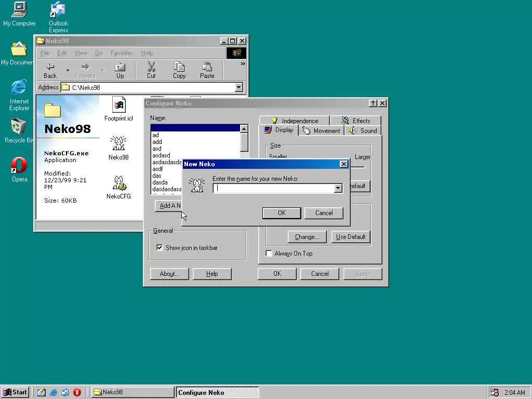Launch Outlook Express from quick launch
This screenshot has height=399, width=532.
(65, 392)
